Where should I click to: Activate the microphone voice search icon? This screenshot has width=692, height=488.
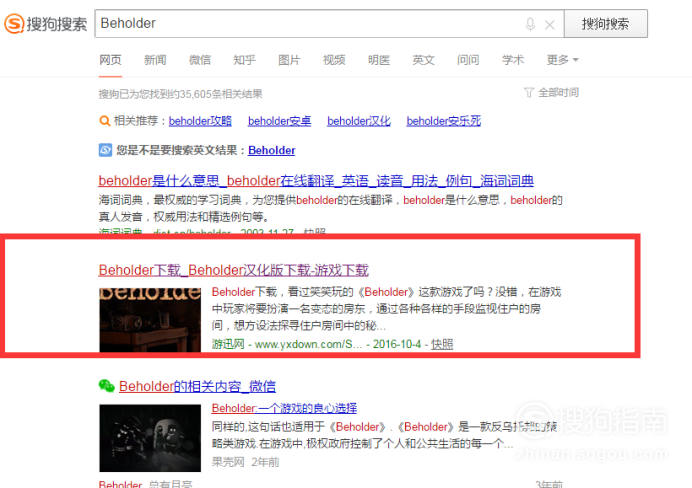tap(530, 24)
